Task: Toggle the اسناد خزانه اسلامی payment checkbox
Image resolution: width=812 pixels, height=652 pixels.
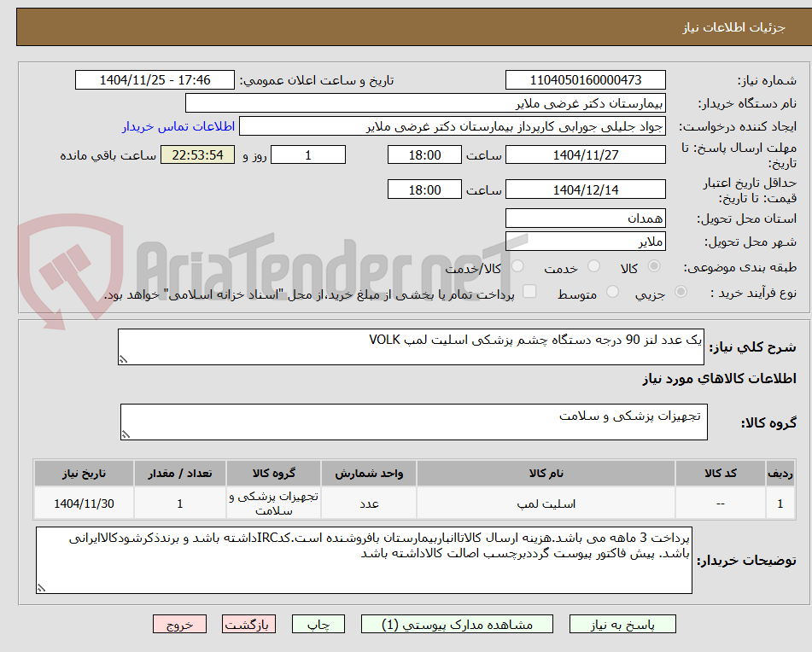Action: click(529, 291)
